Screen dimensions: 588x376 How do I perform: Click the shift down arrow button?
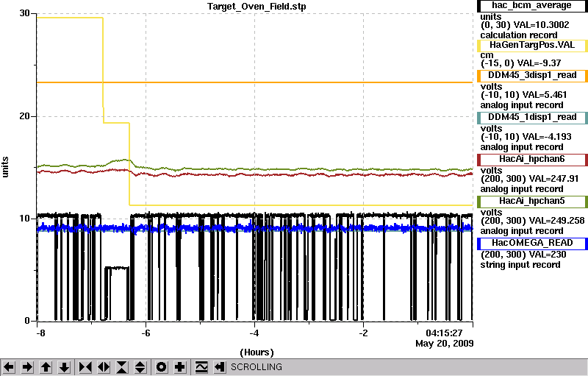(64, 367)
